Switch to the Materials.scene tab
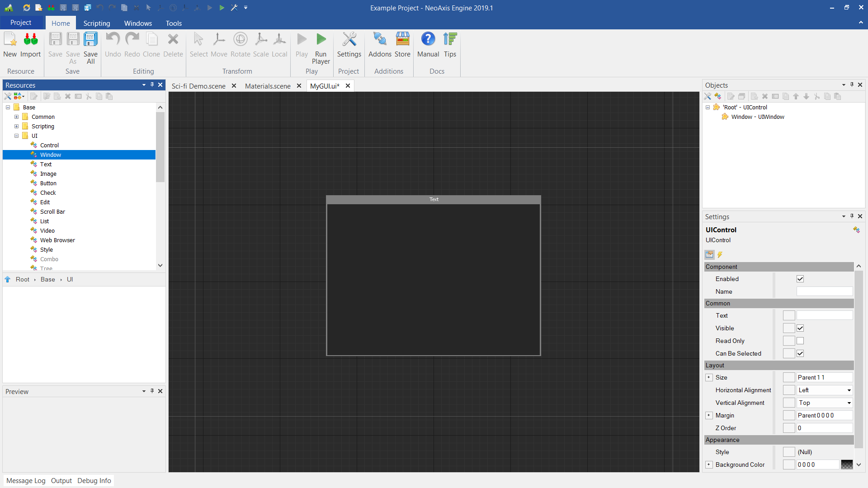This screenshot has height=488, width=868. pyautogui.click(x=267, y=86)
